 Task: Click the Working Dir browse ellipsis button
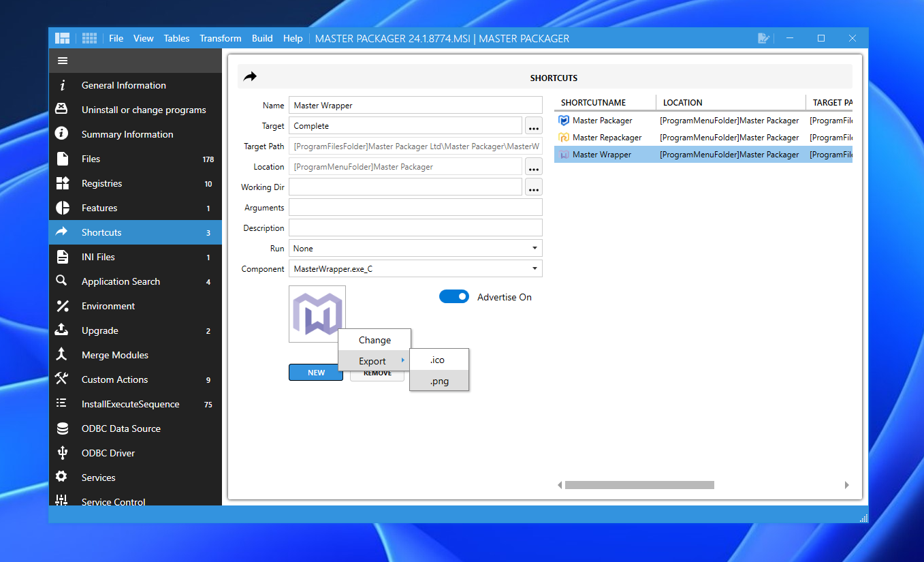[x=534, y=187]
